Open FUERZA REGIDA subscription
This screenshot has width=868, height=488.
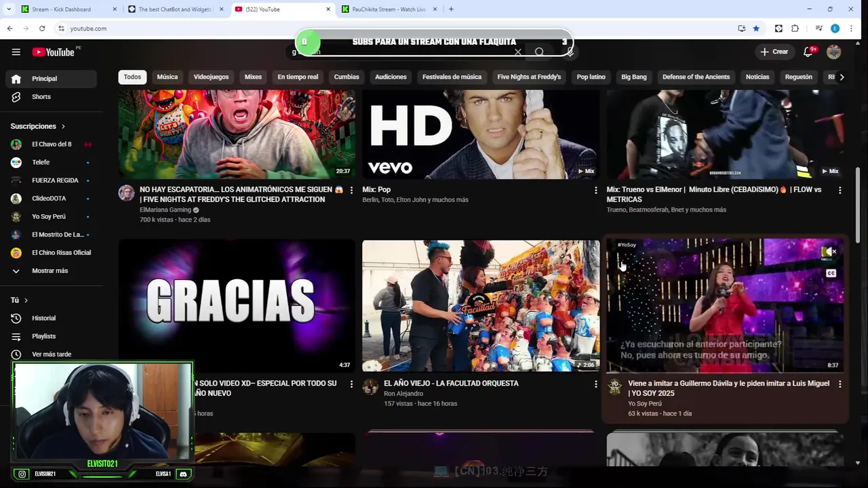[x=52, y=180]
